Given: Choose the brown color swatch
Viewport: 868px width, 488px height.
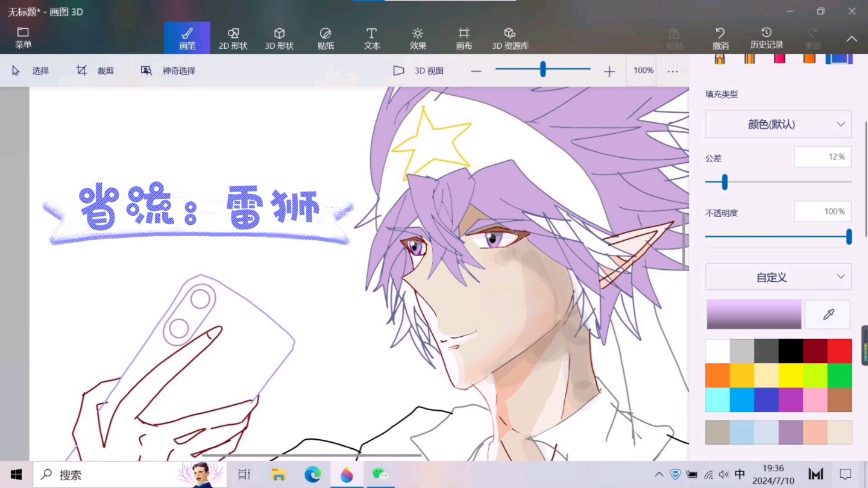Looking at the screenshot, I should pyautogui.click(x=840, y=400).
